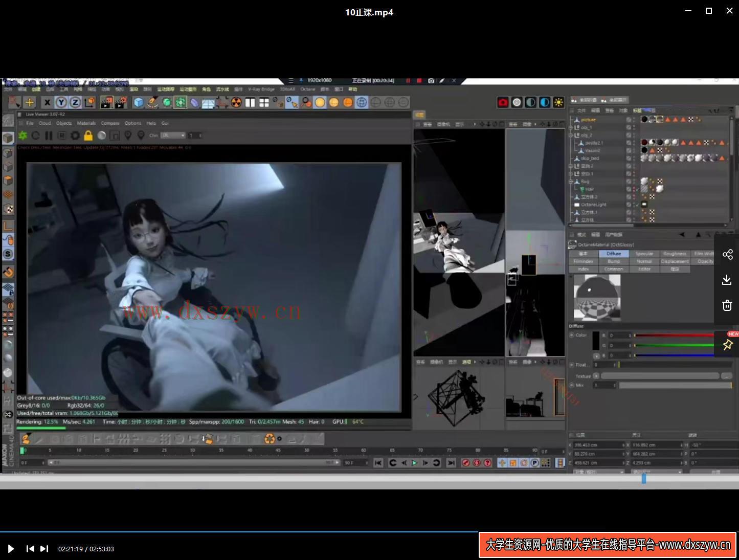Go to end of Cinema 4D timeline
The width and height of the screenshot is (739, 560).
[451, 463]
